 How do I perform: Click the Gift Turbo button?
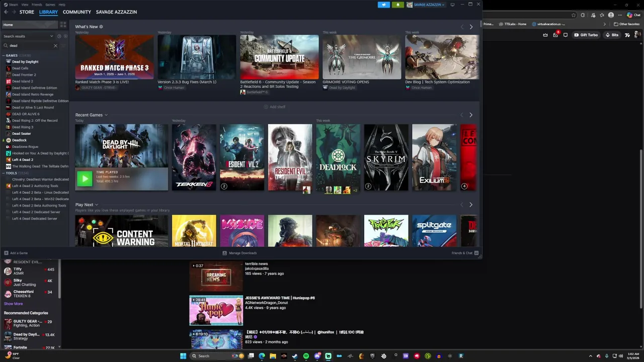point(586,35)
